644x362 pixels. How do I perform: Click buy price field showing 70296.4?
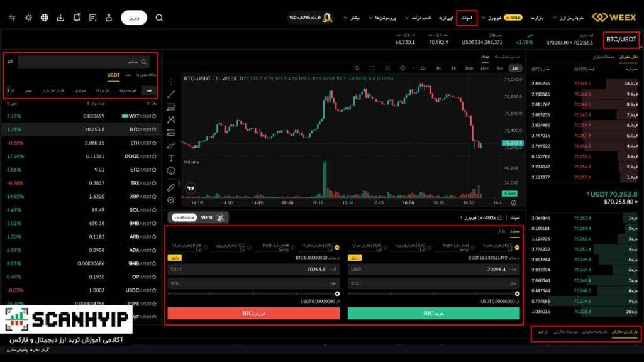433,269
